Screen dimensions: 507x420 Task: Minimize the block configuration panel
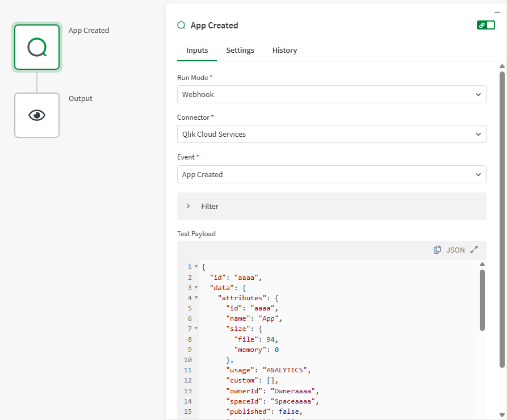[x=497, y=12]
